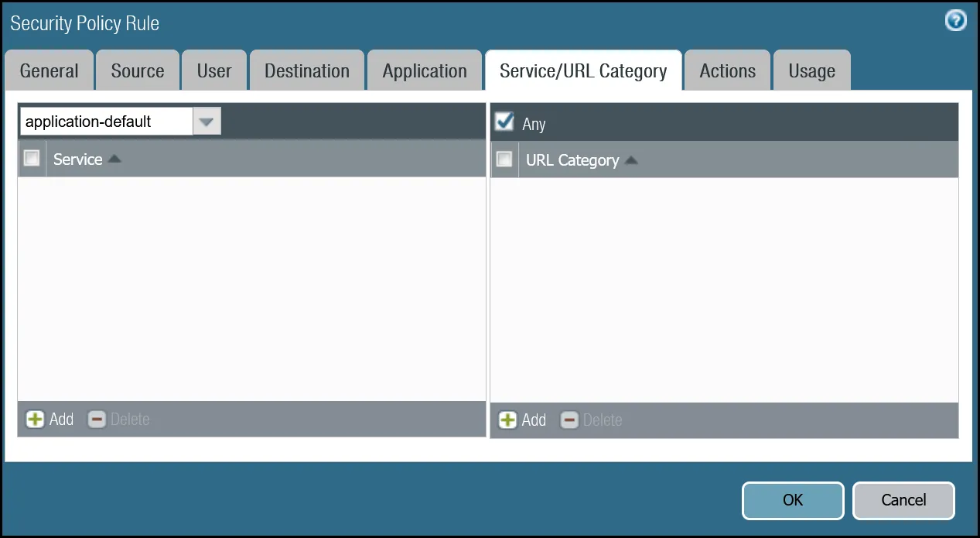Uncheck the Any checkbox for URL Category
Image resolution: width=980 pixels, height=538 pixels.
pos(504,121)
